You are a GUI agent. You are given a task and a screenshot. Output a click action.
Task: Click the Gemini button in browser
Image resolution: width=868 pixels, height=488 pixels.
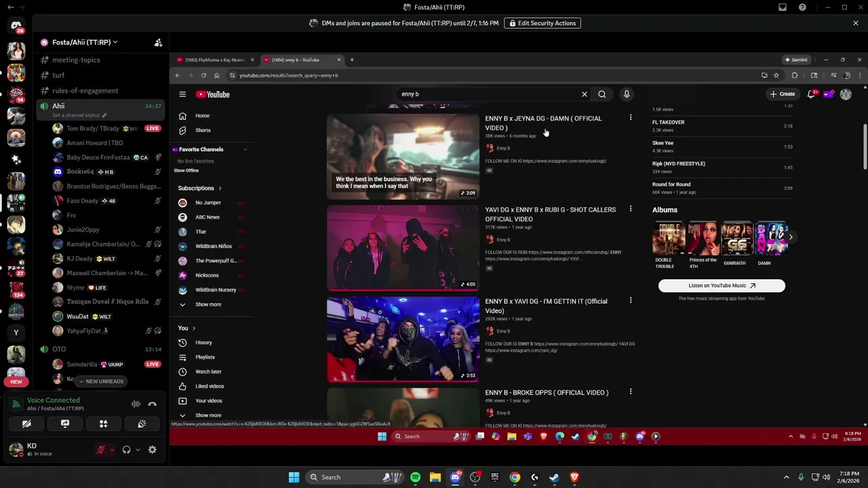coord(796,60)
